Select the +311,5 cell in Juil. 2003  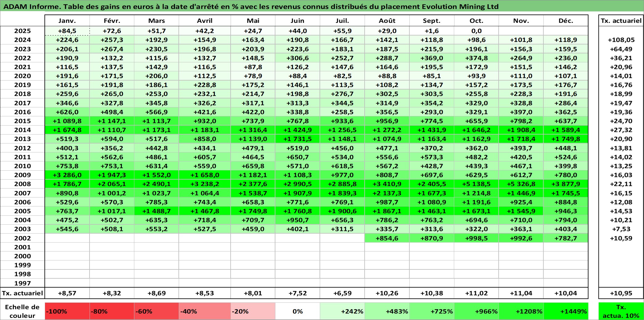(x=342, y=229)
